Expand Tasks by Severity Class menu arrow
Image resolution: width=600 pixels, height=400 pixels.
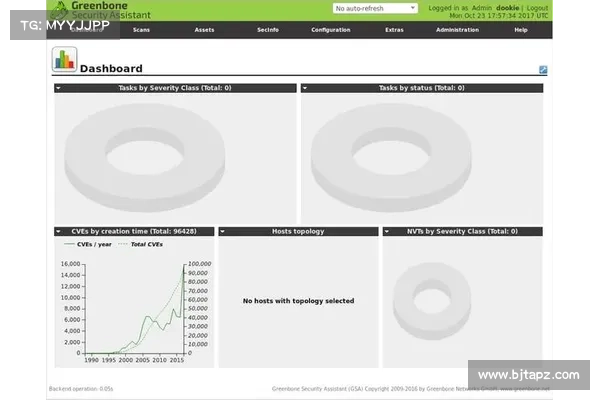pyautogui.click(x=58, y=88)
